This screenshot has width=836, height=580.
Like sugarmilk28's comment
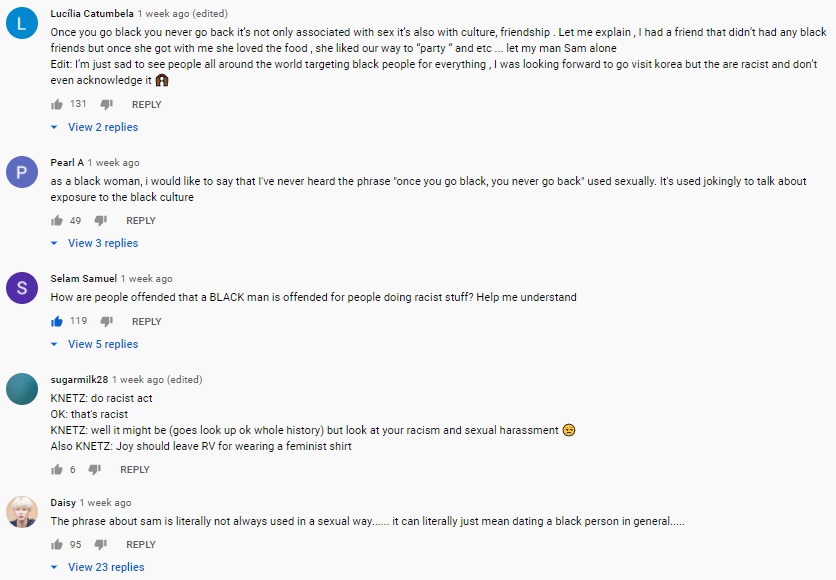click(57, 470)
